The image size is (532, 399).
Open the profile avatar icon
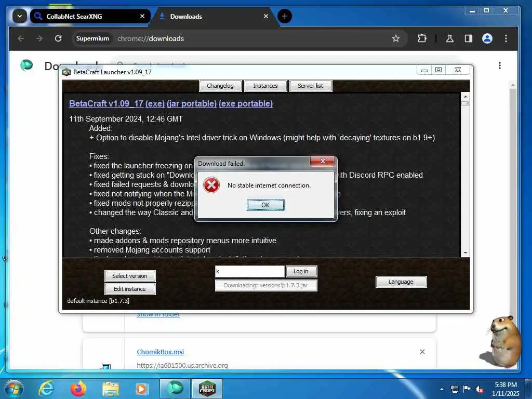[487, 38]
